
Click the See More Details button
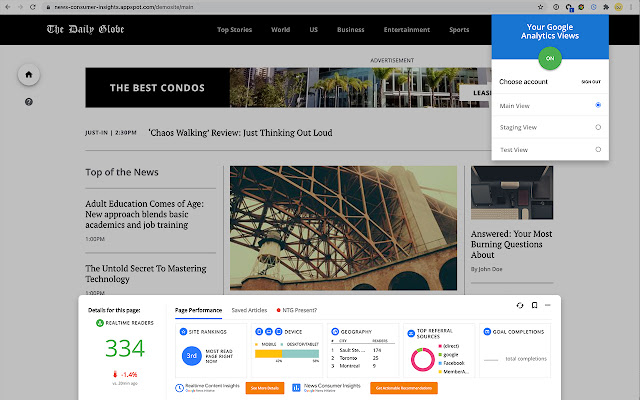[x=264, y=387]
